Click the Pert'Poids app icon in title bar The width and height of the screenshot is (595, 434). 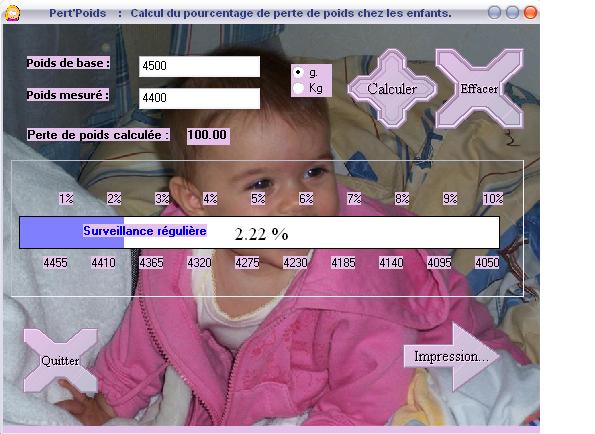coord(13,13)
